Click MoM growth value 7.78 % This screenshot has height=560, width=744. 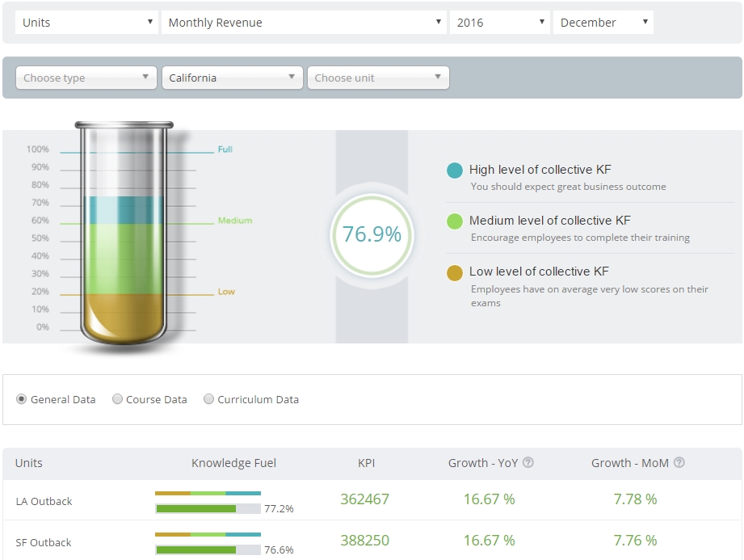635,499
